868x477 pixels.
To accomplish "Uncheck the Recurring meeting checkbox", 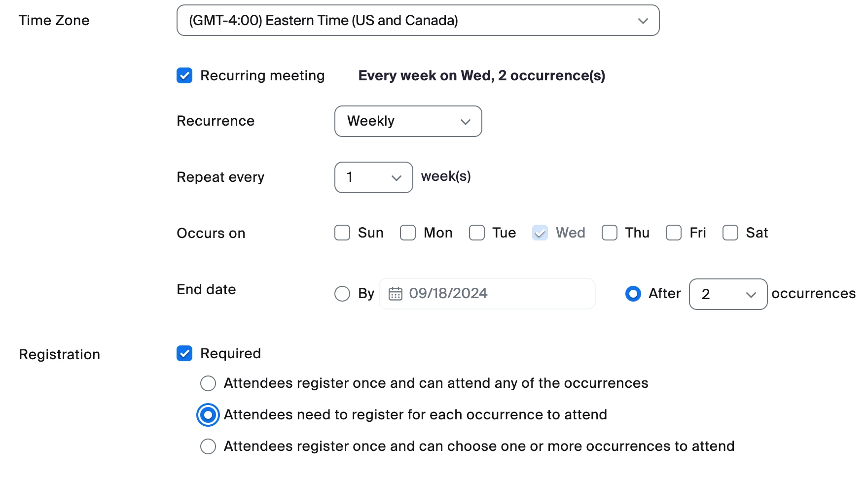I will click(184, 76).
